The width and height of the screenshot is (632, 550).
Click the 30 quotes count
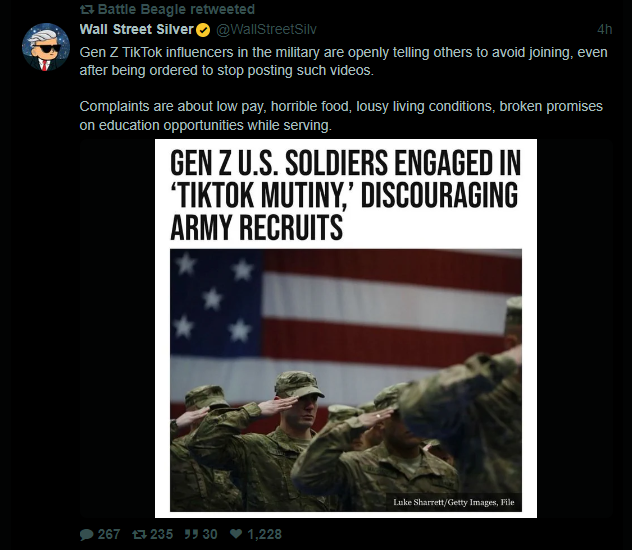pos(210,535)
